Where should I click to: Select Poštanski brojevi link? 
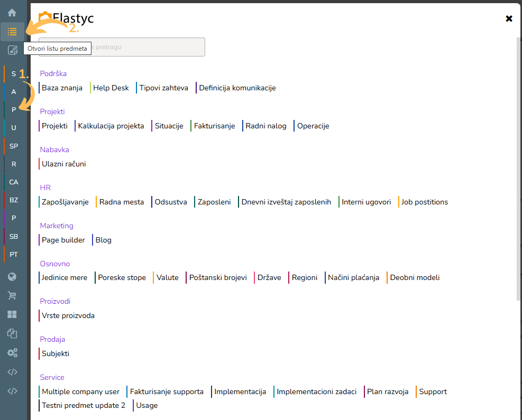(218, 278)
